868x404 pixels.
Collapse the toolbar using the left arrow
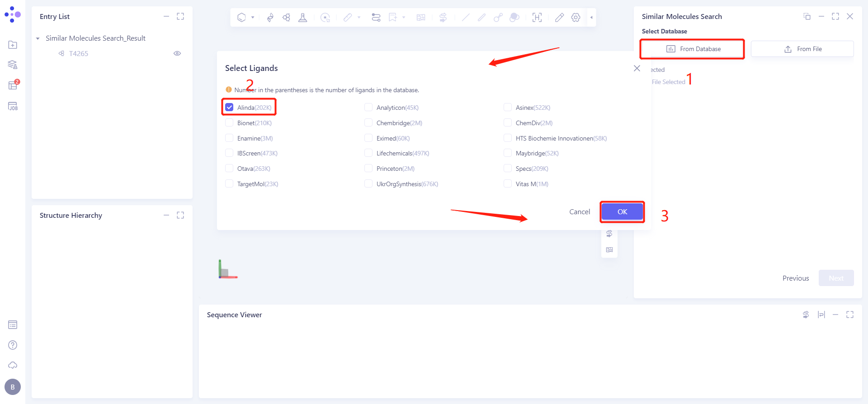click(x=591, y=18)
